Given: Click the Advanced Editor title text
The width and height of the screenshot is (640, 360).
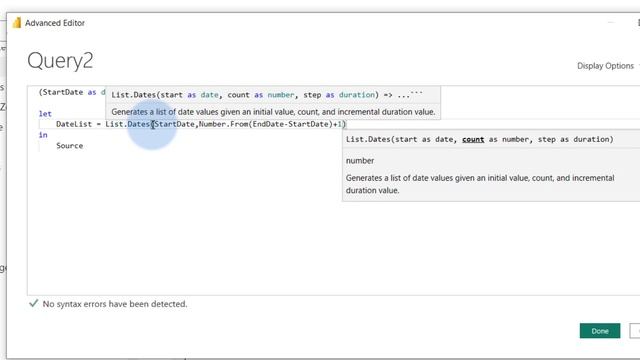Looking at the screenshot, I should 55,23.
